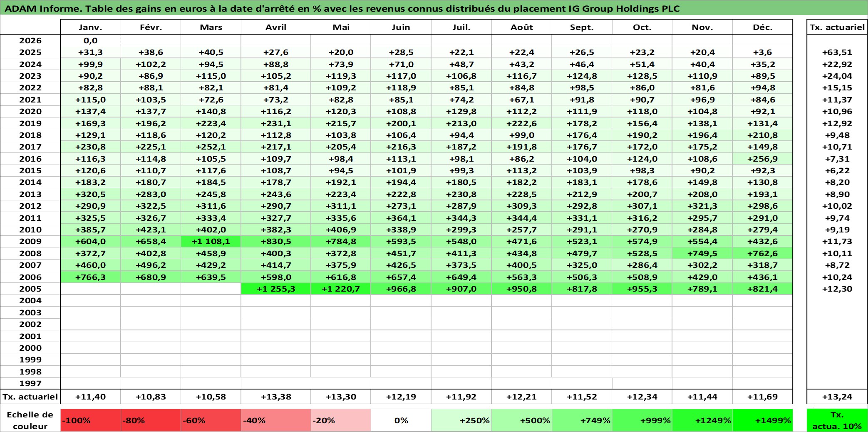Select the -80% color scale swatch

tap(151, 420)
